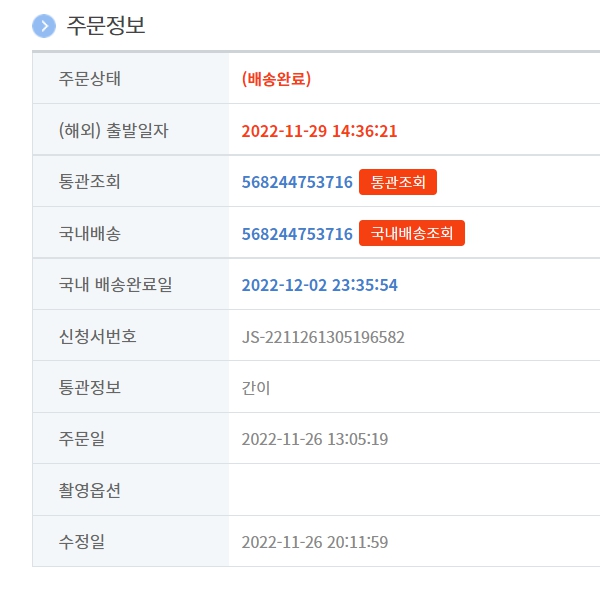Click modified date 2022-11-26 20:11:59

pyautogui.click(x=315, y=542)
